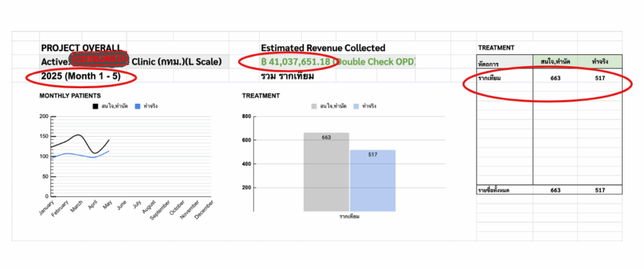Select the รากเทียม row label in Treatment table

tap(492, 77)
